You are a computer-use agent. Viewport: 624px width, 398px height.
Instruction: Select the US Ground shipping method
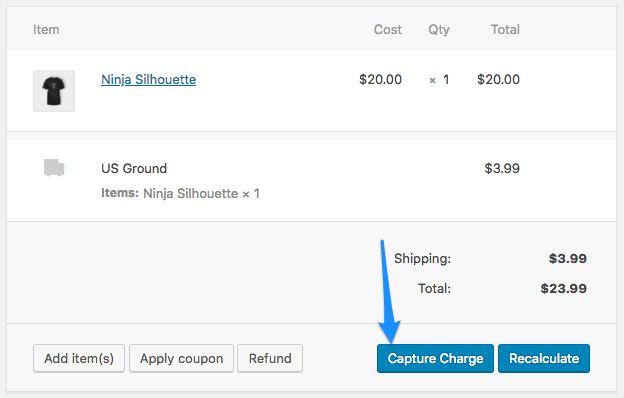[x=134, y=168]
